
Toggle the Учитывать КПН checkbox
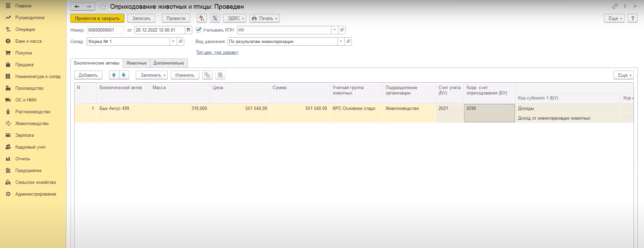[199, 30]
